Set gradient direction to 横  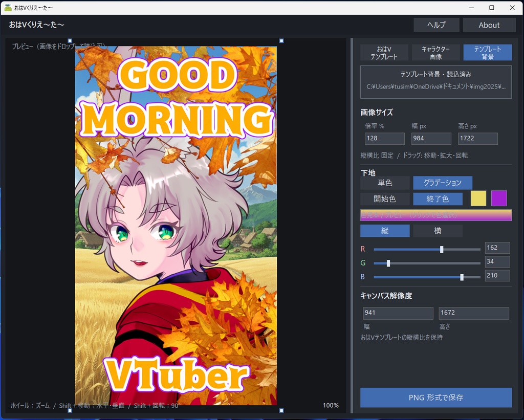438,231
